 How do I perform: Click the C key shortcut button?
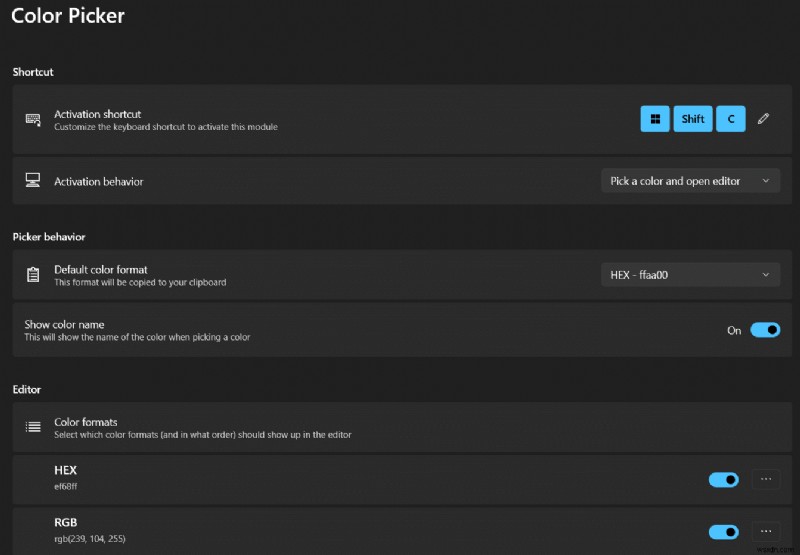[731, 119]
